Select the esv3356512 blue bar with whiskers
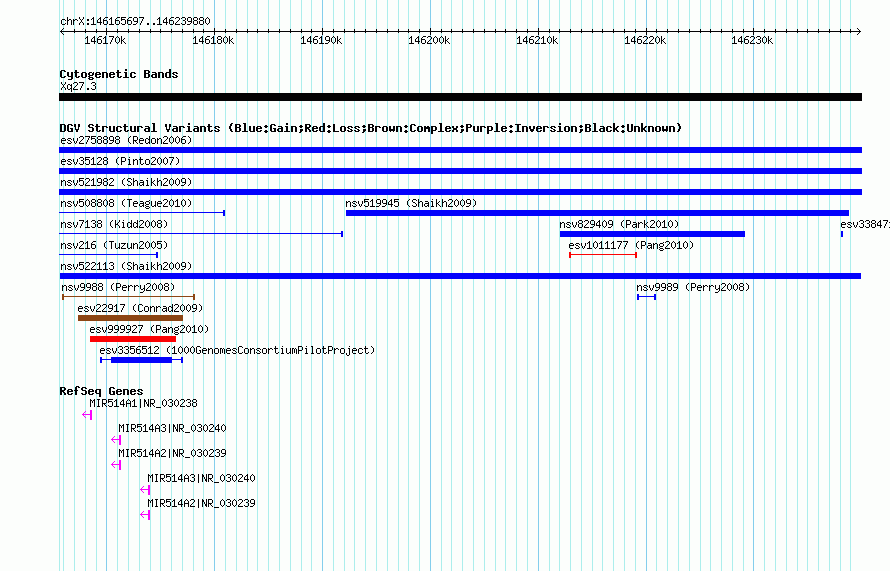This screenshot has width=890, height=571. 141,360
